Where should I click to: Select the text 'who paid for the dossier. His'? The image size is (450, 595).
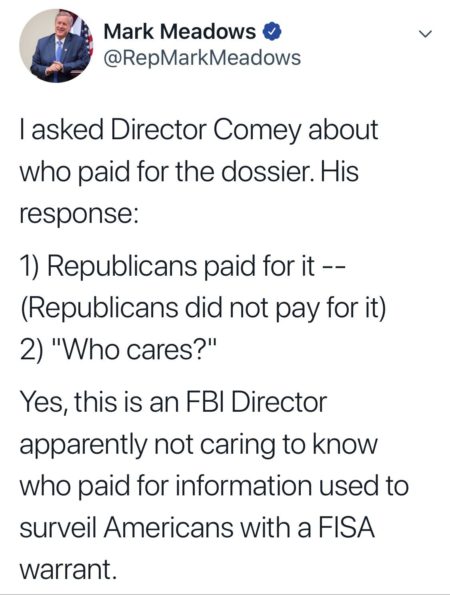(x=189, y=173)
